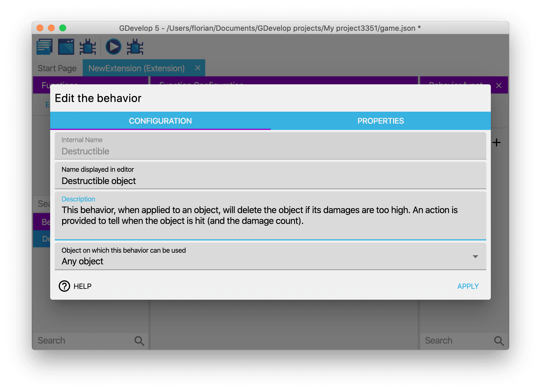Switch to the PROPERTIES tab

(x=381, y=121)
